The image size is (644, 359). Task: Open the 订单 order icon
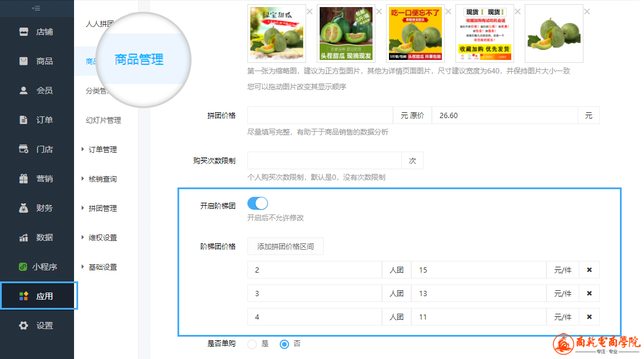click(x=24, y=120)
